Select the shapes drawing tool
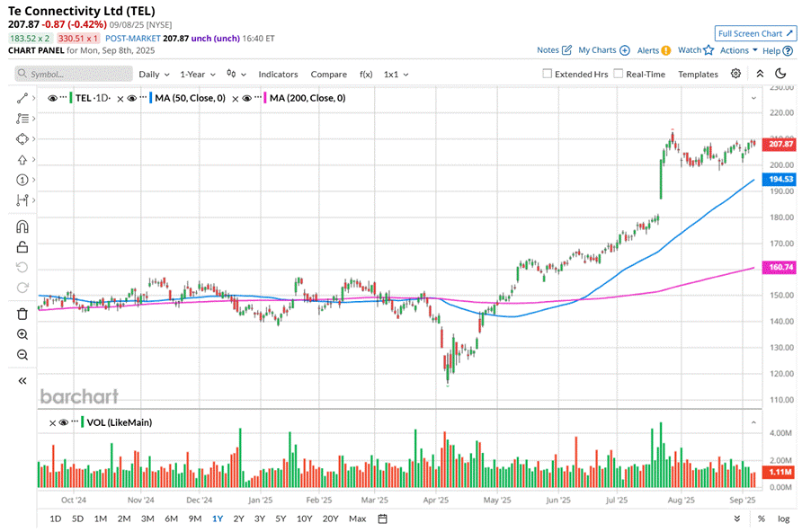Image resolution: width=811 pixels, height=532 pixels. coord(22,139)
